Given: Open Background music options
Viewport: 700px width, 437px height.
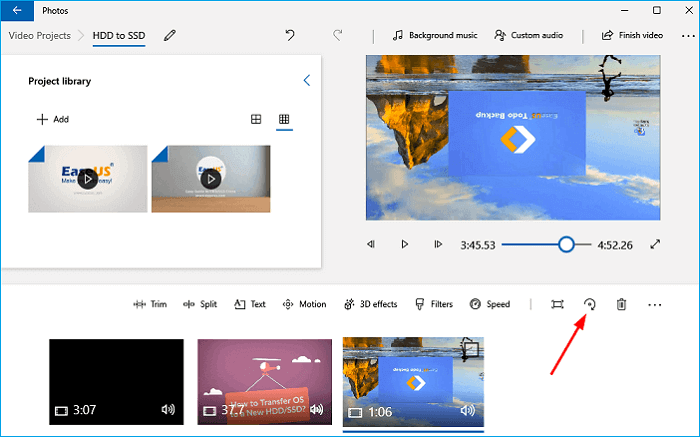Looking at the screenshot, I should click(x=435, y=35).
